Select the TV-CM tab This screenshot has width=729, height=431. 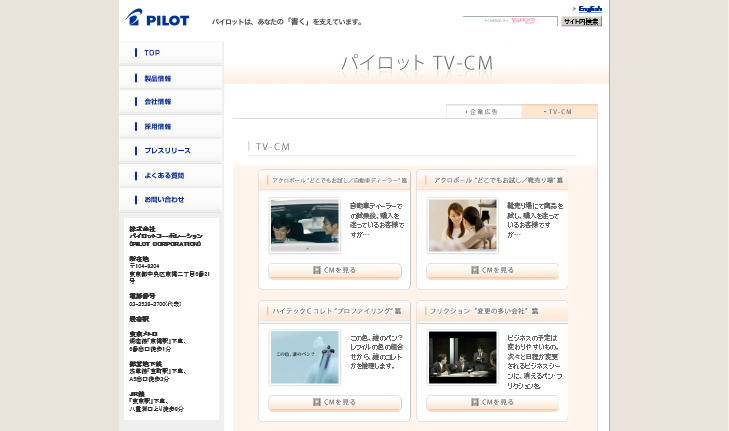[559, 112]
